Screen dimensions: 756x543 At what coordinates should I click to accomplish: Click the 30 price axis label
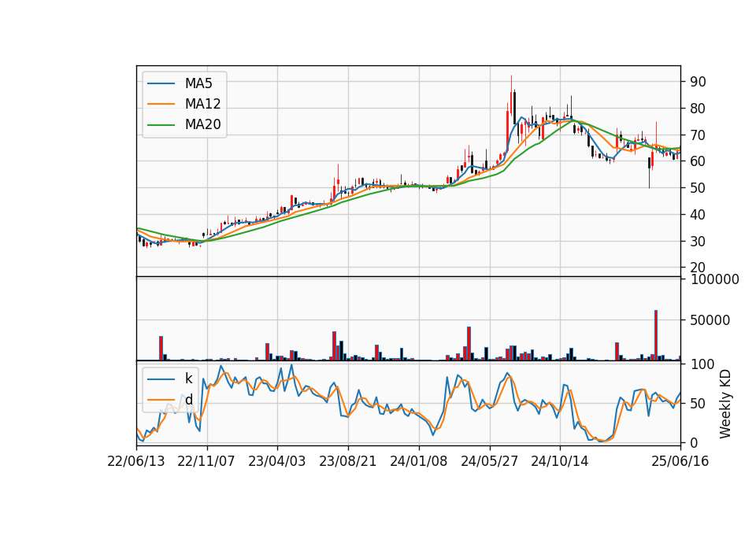click(698, 242)
